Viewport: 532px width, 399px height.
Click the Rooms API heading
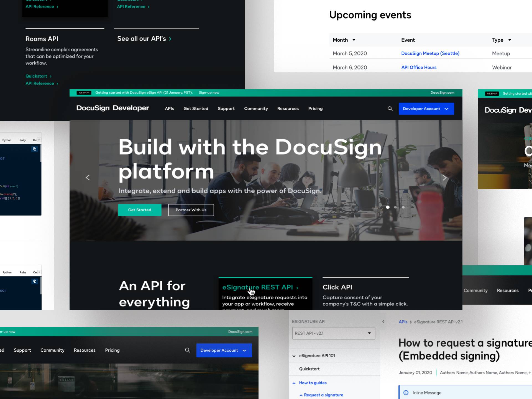click(42, 39)
